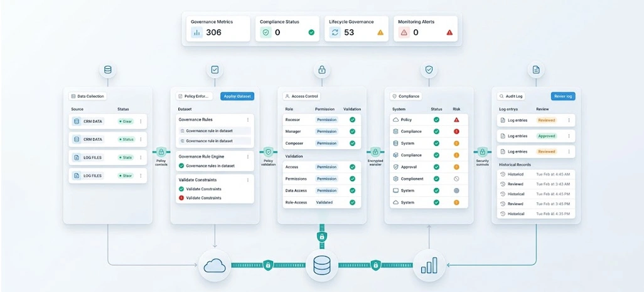Click the Compliance Status shield icon

tap(266, 33)
